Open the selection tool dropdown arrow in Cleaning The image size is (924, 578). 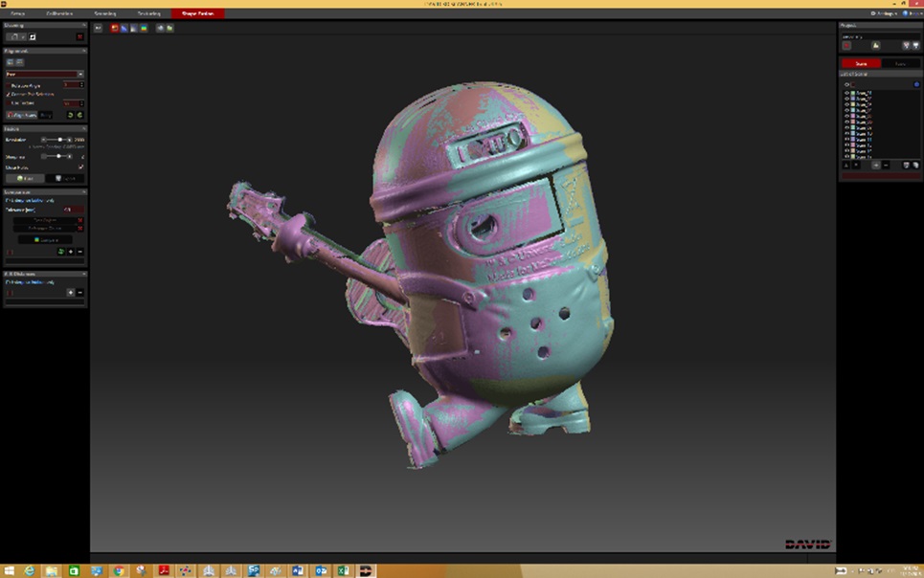[x=23, y=36]
